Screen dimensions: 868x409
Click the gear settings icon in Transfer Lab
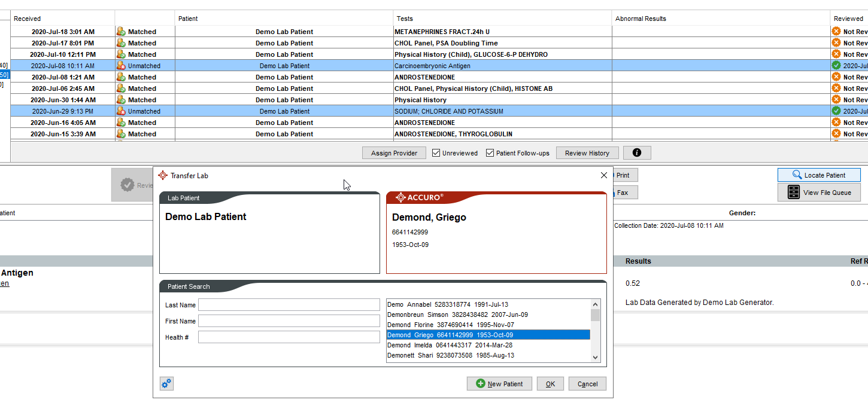(166, 384)
